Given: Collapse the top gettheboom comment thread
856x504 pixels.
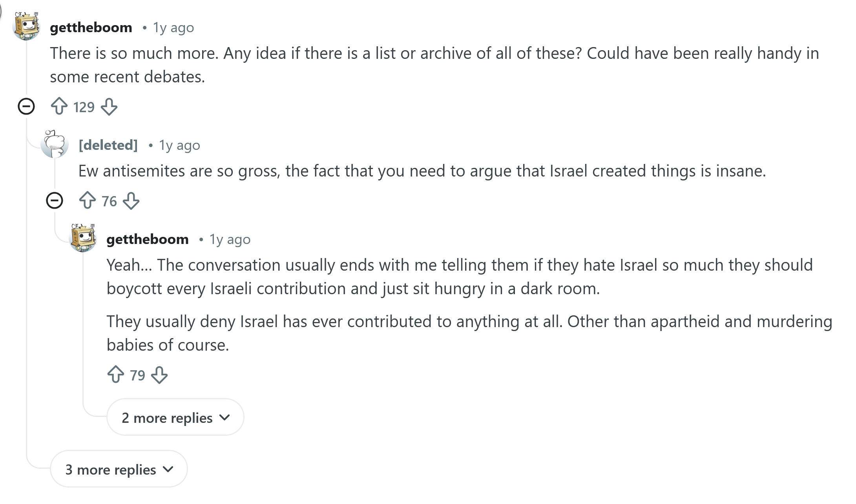Looking at the screenshot, I should point(26,106).
